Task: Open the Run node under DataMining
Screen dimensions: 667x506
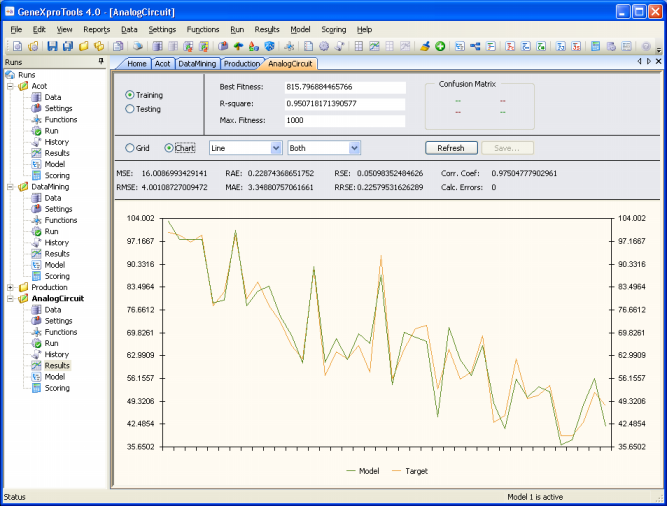Action: [x=50, y=231]
